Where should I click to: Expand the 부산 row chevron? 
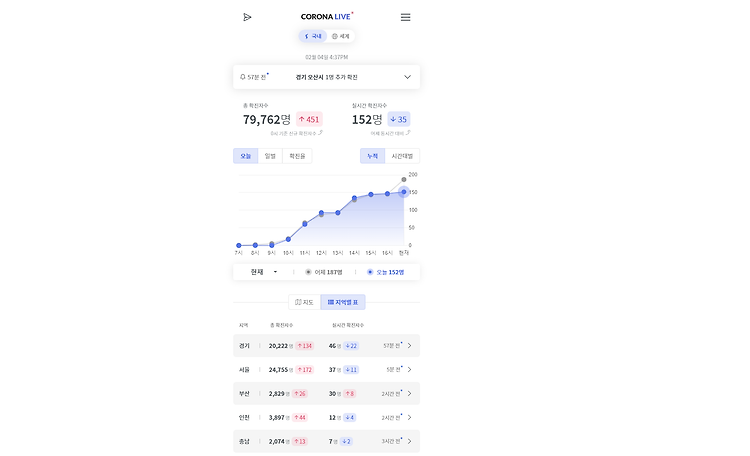pos(409,393)
